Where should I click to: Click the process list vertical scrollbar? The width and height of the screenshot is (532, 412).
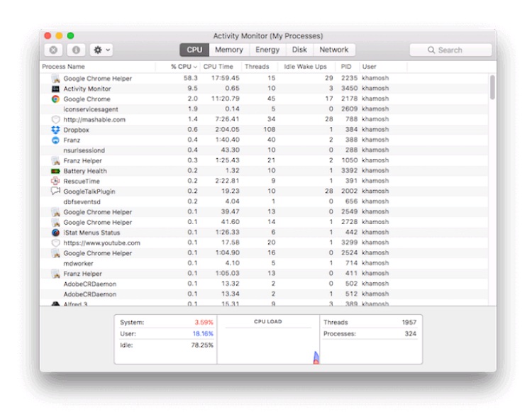point(492,87)
